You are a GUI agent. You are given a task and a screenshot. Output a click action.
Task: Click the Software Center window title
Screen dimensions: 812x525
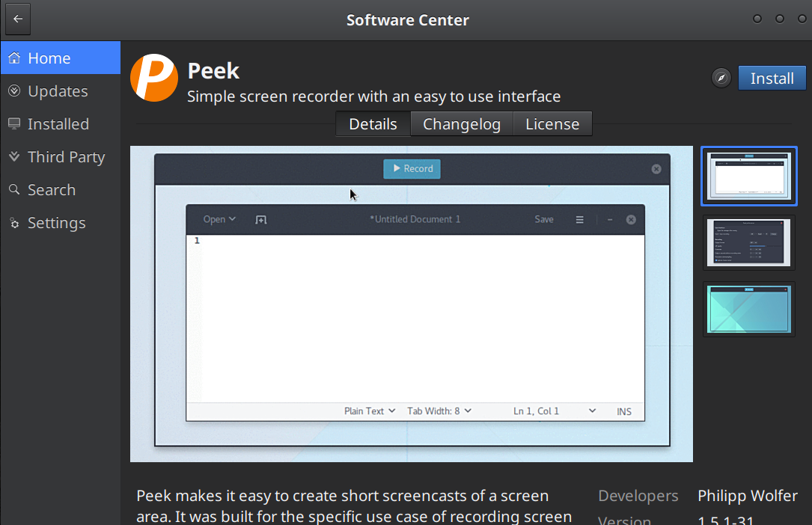[408, 19]
